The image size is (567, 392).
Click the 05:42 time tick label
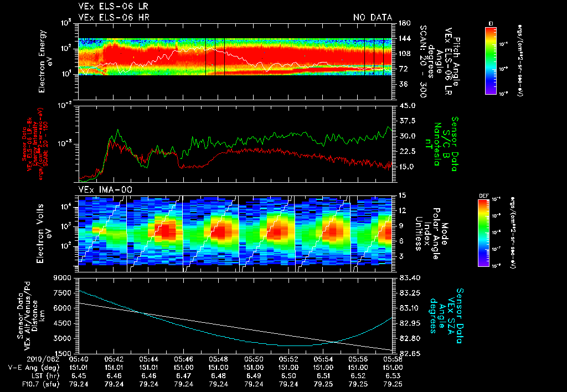pyautogui.click(x=114, y=359)
